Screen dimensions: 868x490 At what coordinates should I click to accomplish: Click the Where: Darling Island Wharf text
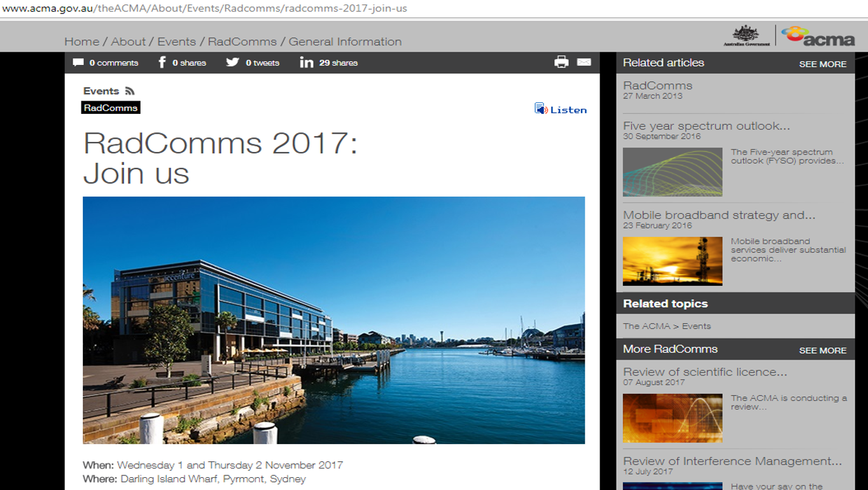click(194, 479)
